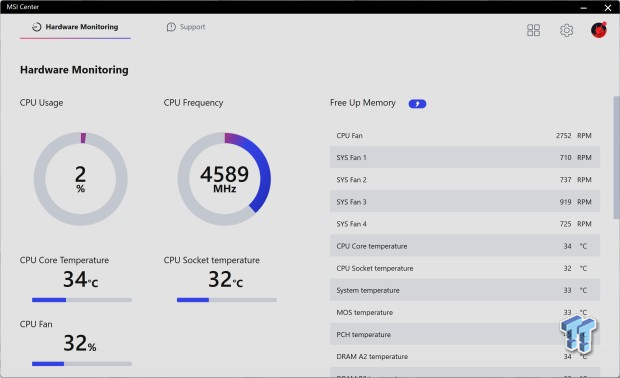The image size is (620, 378).
Task: Click the user profile avatar icon
Action: [x=599, y=30]
